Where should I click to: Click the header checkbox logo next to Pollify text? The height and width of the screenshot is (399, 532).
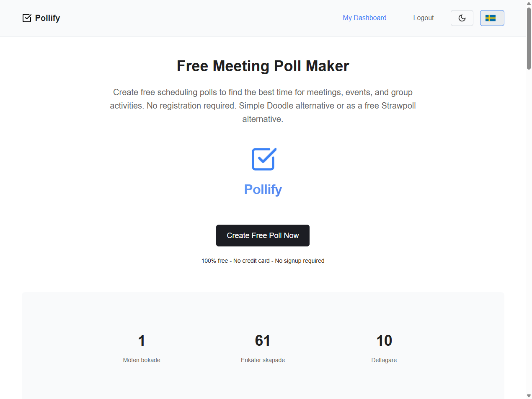coord(27,18)
